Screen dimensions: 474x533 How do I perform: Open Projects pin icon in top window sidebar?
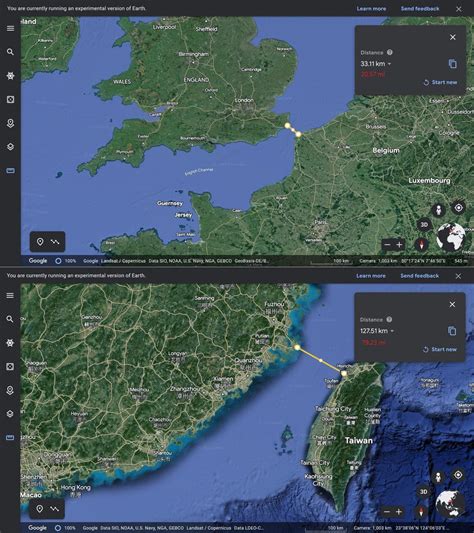(11, 123)
